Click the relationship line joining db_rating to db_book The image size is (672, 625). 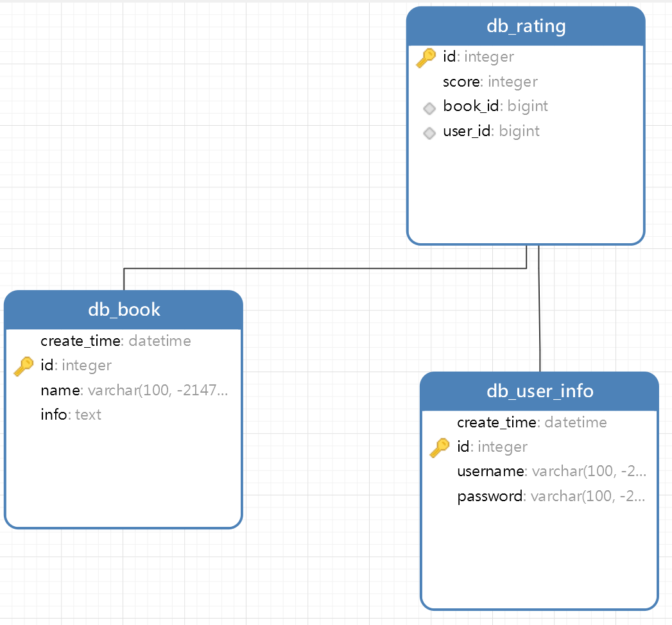click(325, 269)
